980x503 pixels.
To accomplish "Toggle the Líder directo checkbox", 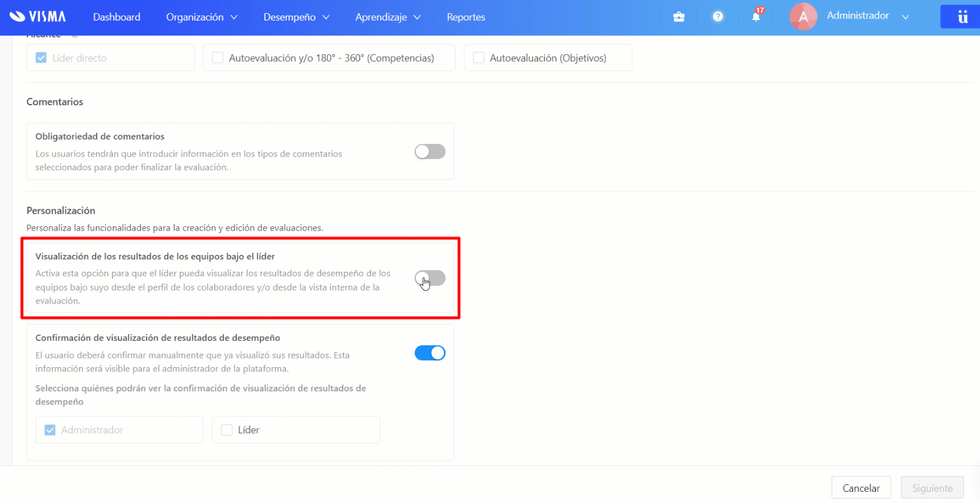I will point(41,58).
